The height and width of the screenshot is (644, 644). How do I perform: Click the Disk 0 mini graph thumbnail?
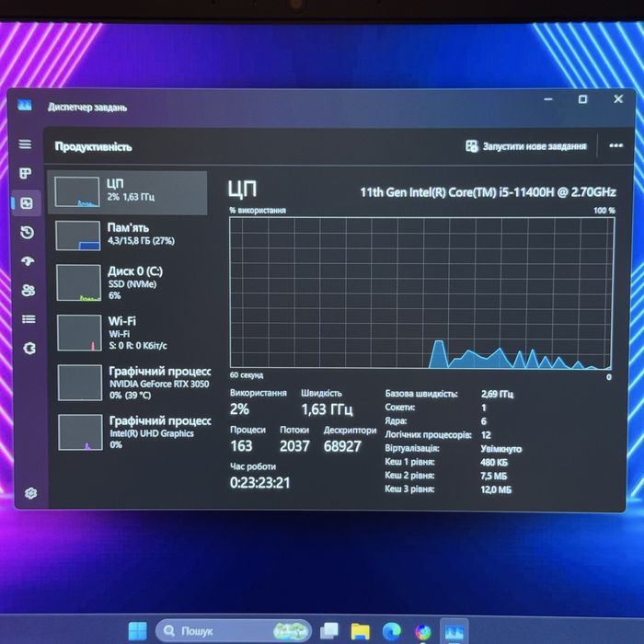(78, 282)
